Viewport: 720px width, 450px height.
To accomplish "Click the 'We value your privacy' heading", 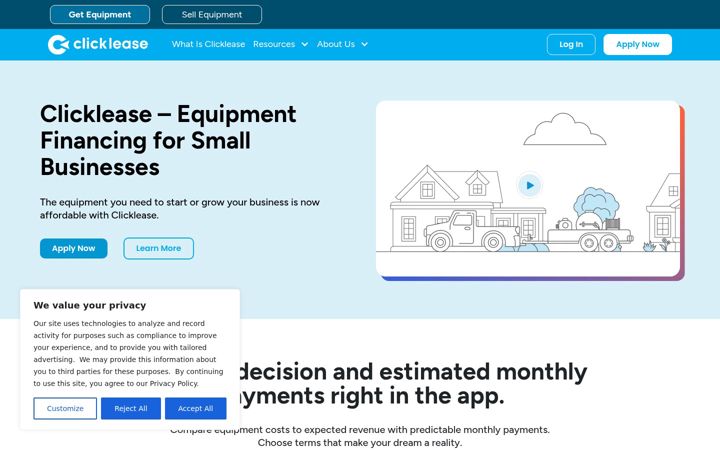I will click(x=90, y=305).
